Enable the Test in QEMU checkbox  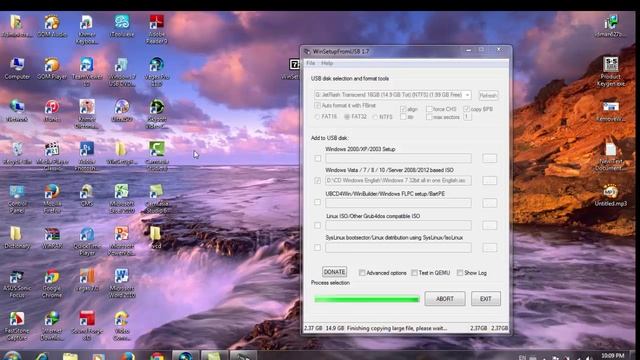[414, 273]
